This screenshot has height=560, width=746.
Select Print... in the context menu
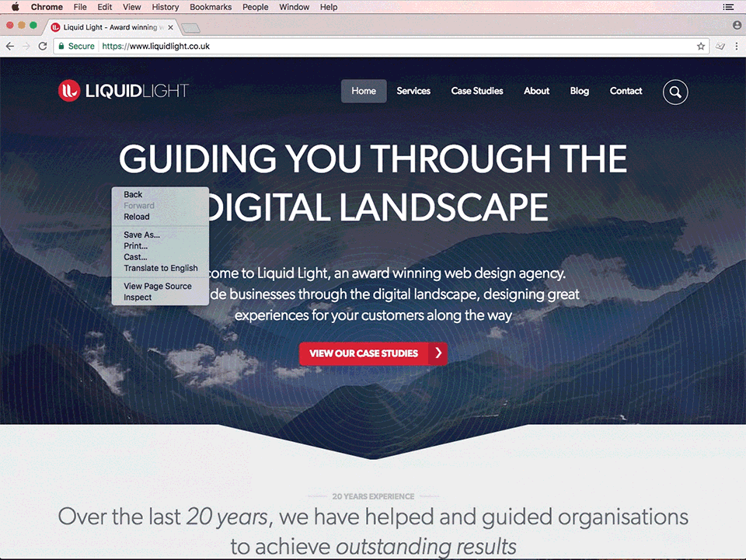tap(160, 245)
